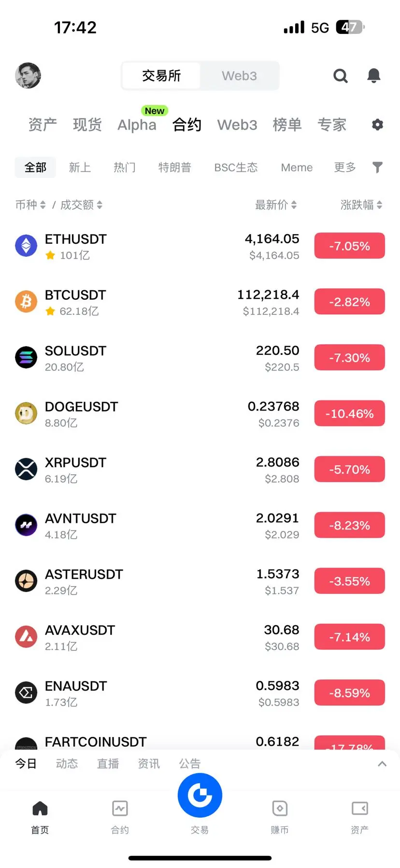
Task: Open the DOGEUSDT contract row
Action: pyautogui.click(x=200, y=414)
